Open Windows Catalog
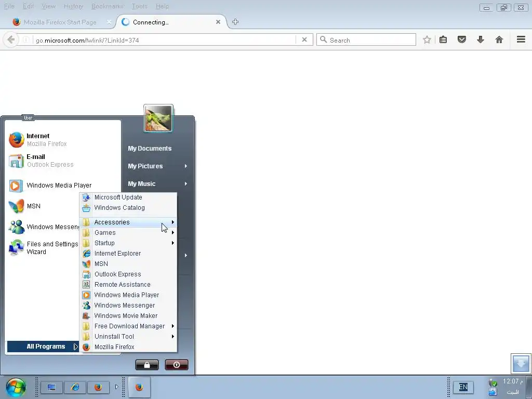The height and width of the screenshot is (399, 532). tap(128, 208)
